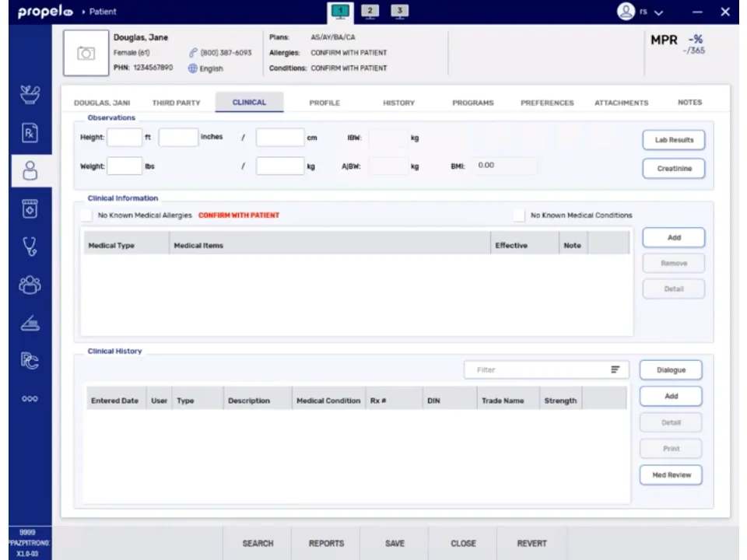747x560 pixels.
Task: Switch to workspace monitor 1
Action: pos(340,12)
